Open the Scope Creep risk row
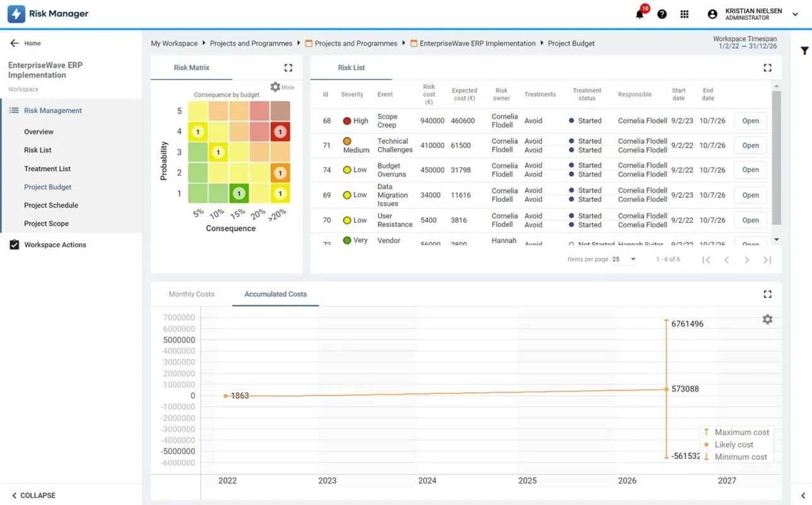Screen dimensions: 812x505 point(750,121)
